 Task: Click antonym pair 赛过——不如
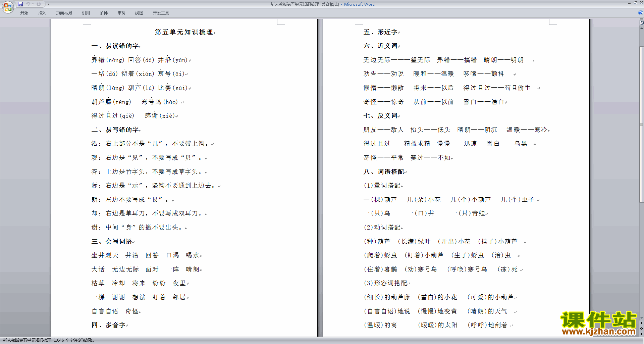point(430,158)
